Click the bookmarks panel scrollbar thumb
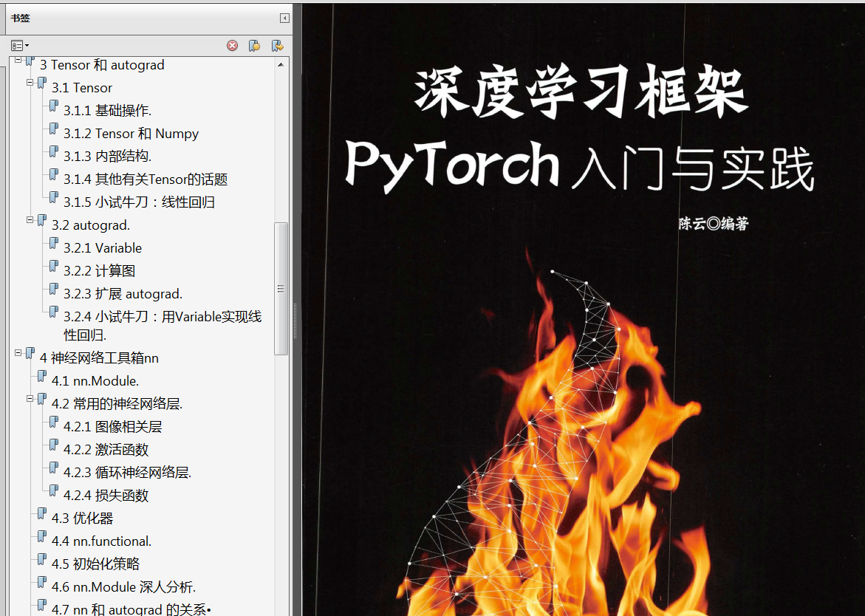865x616 pixels. point(281,288)
